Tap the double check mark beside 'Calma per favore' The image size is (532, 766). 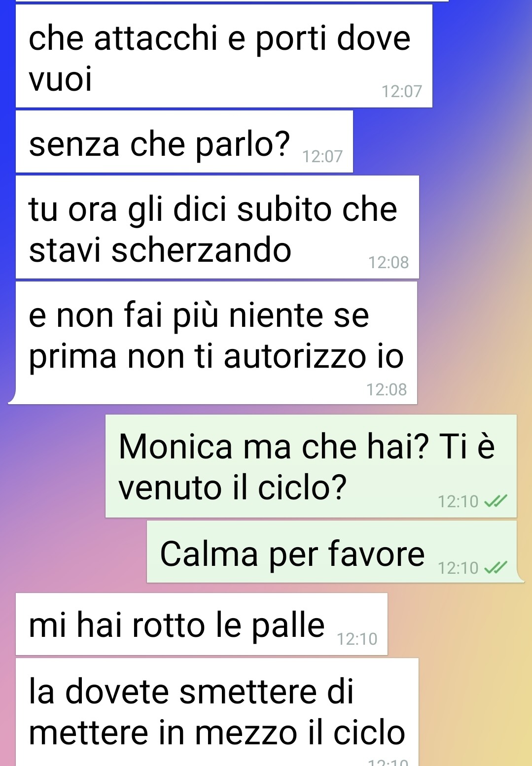(495, 568)
